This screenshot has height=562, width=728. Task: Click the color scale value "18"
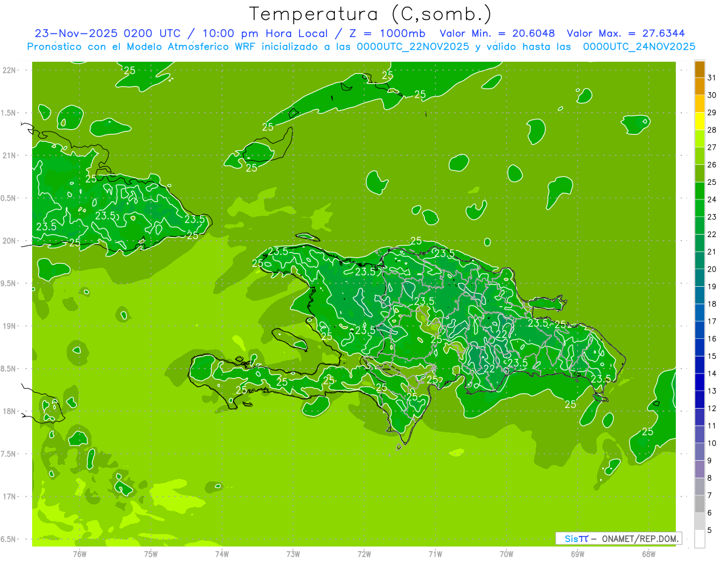click(712, 304)
